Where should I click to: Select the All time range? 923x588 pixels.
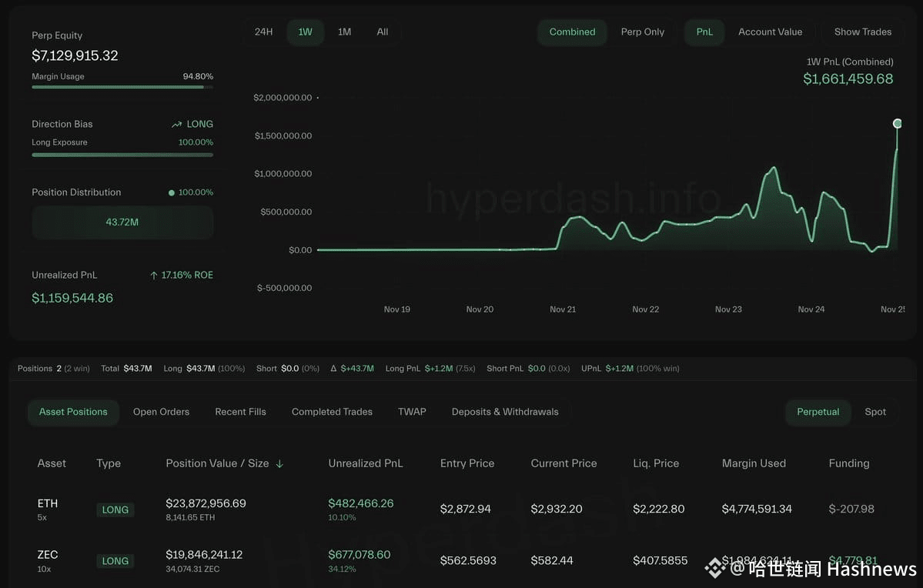coord(383,32)
